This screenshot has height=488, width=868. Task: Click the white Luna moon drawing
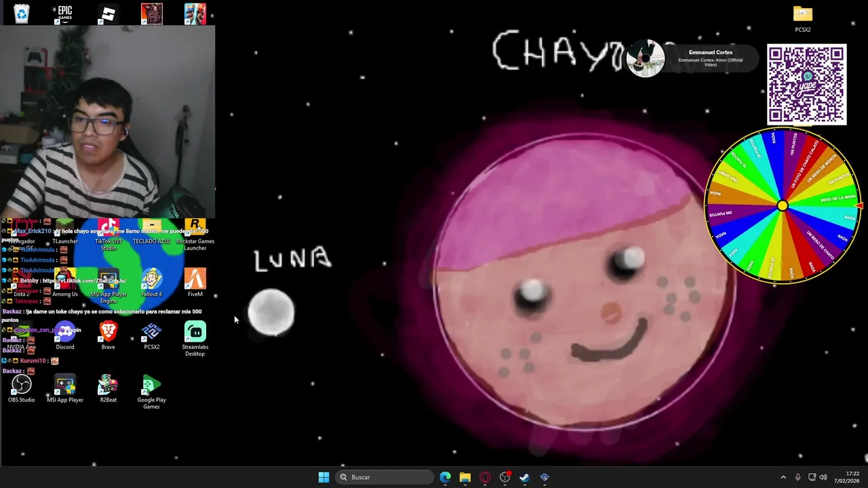[271, 312]
